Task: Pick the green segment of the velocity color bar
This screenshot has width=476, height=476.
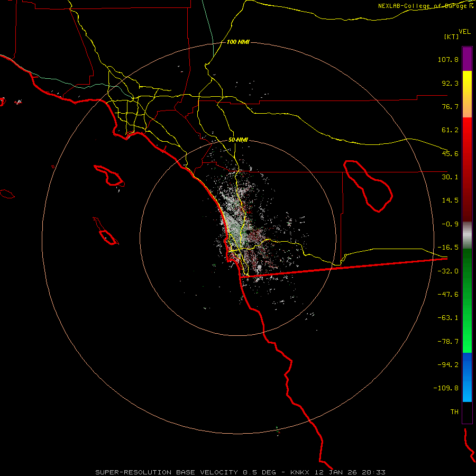Action: pos(467,300)
